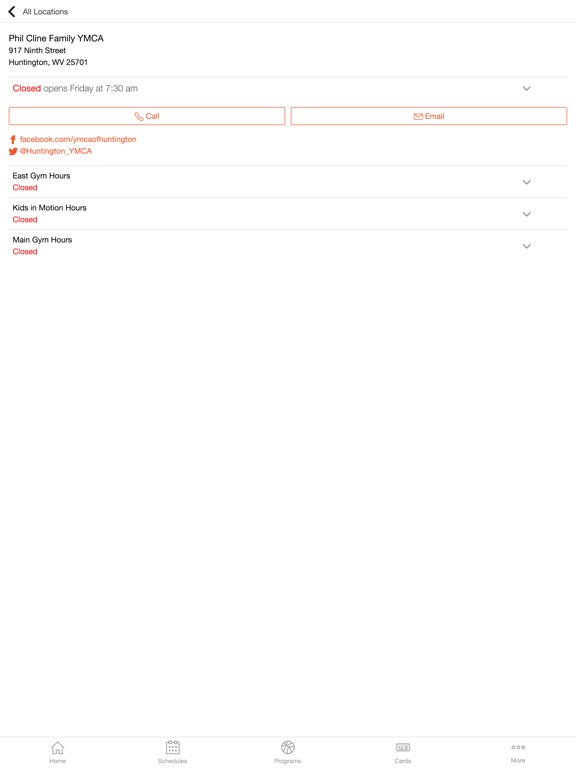Screen dimensions: 576x768
Task: Open the All Locations back link
Action: click(x=45, y=12)
